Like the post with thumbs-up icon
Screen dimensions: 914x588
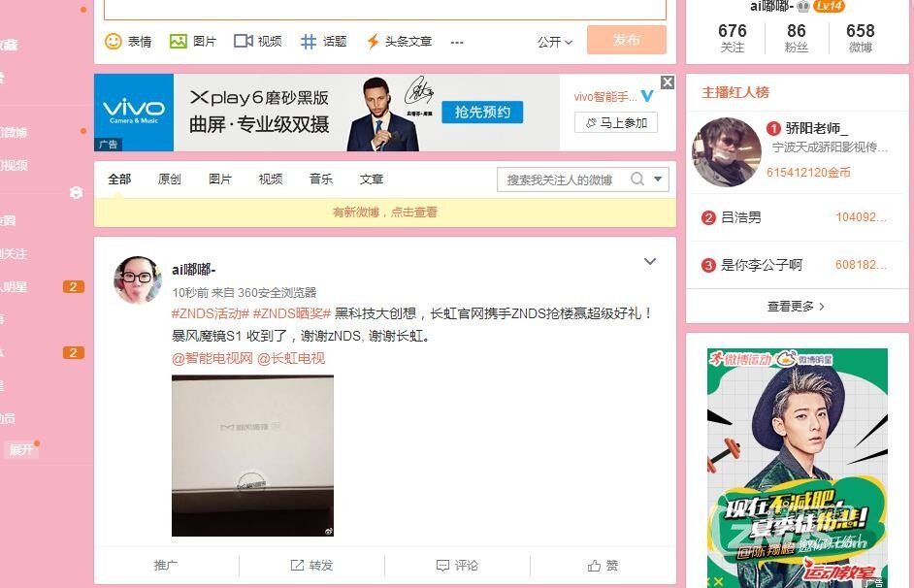(x=594, y=566)
